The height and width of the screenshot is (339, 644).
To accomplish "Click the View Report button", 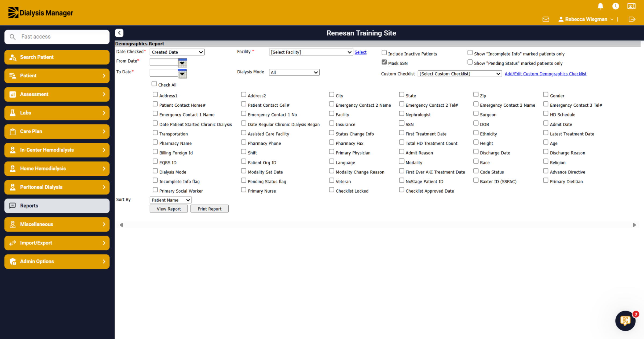I will click(x=169, y=209).
